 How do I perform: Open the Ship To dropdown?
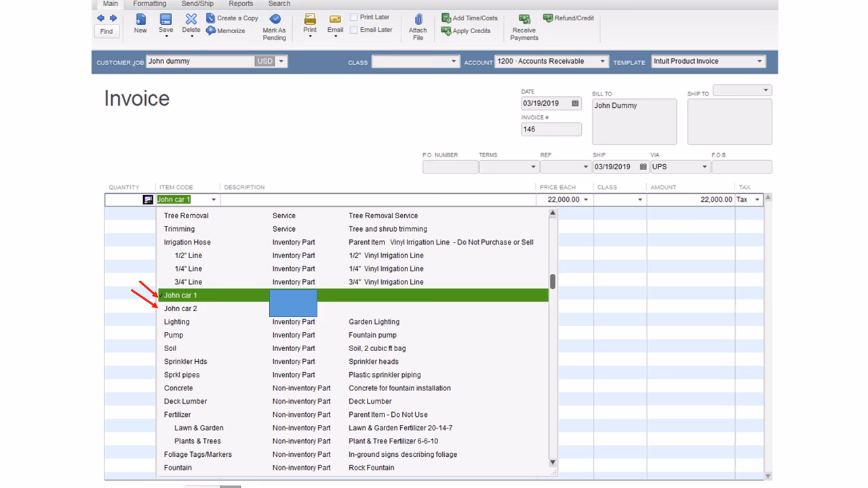[766, 90]
